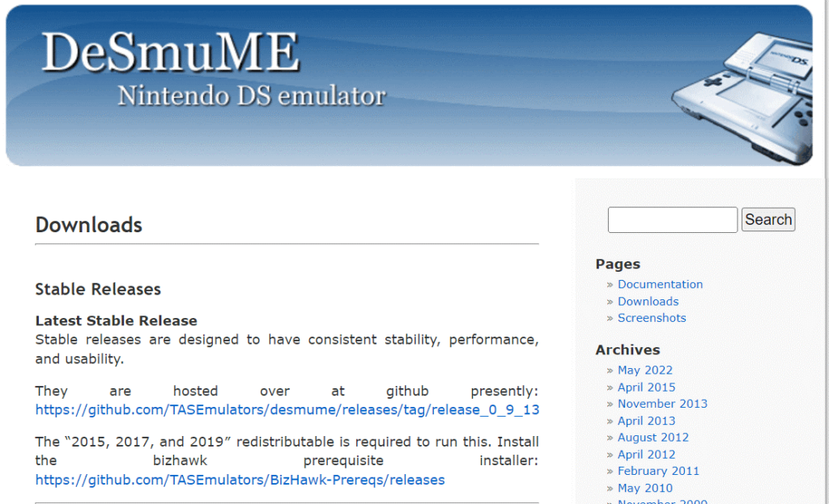Open the Documentation page link
This screenshot has width=829, height=504.
click(660, 284)
